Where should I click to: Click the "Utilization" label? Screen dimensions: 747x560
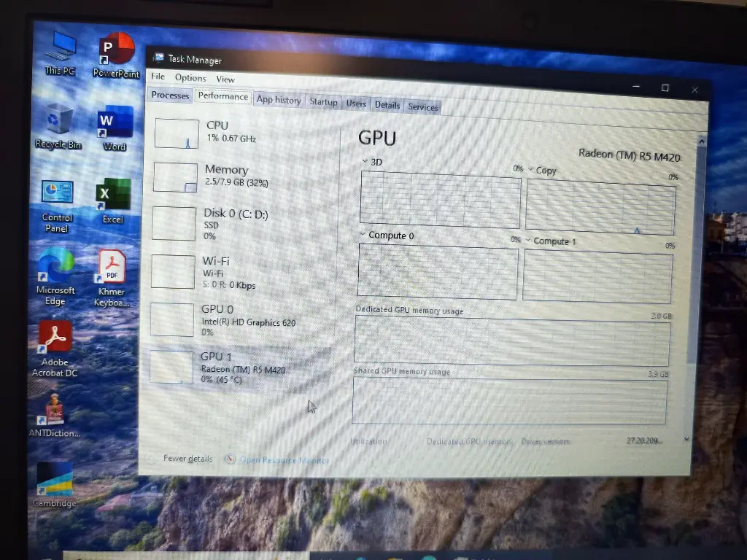[x=368, y=441]
